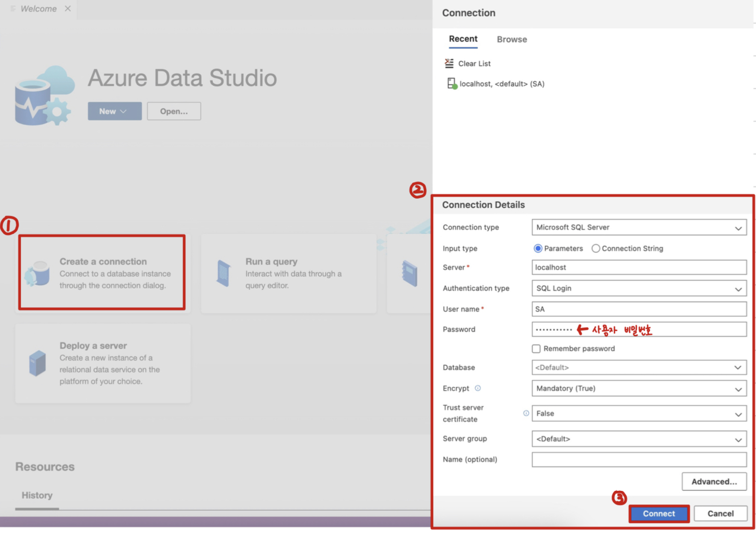Open the Advanced... settings button

[x=714, y=481]
